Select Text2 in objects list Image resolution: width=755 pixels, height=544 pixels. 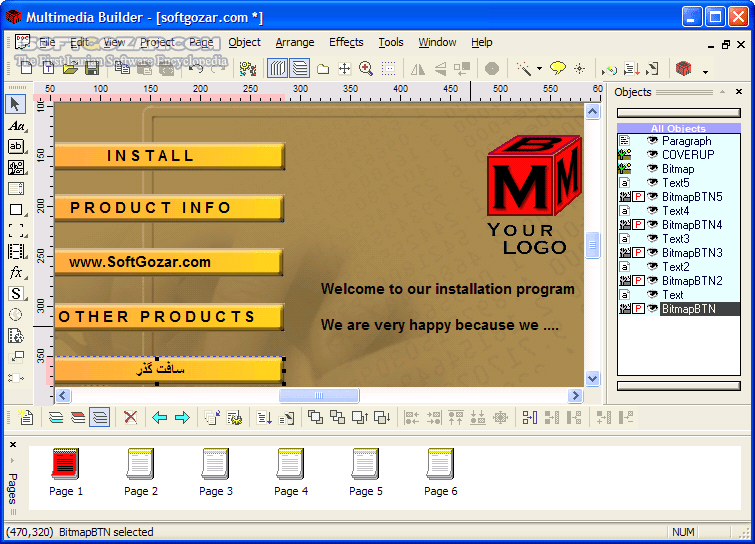tap(676, 267)
